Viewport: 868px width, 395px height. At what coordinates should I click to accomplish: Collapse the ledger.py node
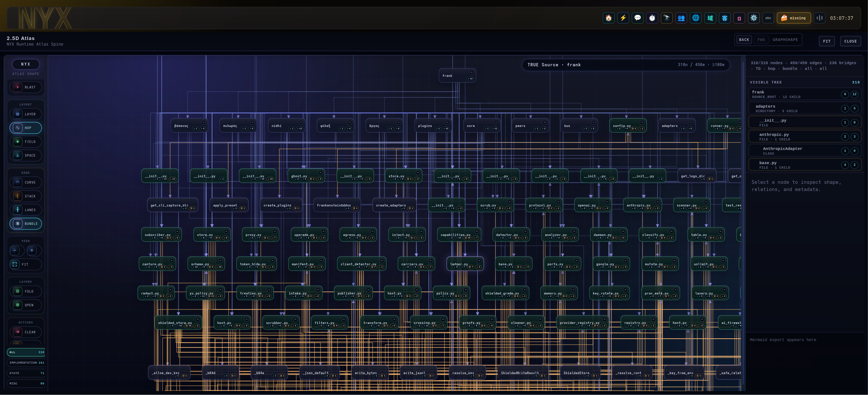pos(479,261)
